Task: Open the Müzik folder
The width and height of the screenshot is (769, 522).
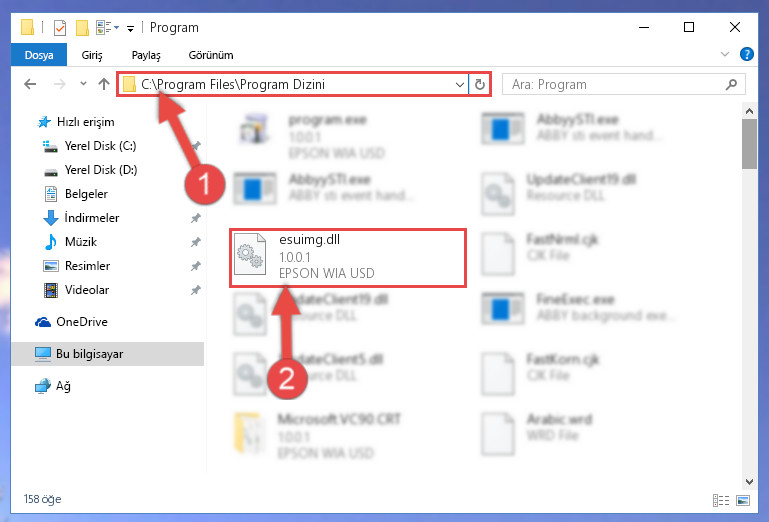Action: [70, 242]
